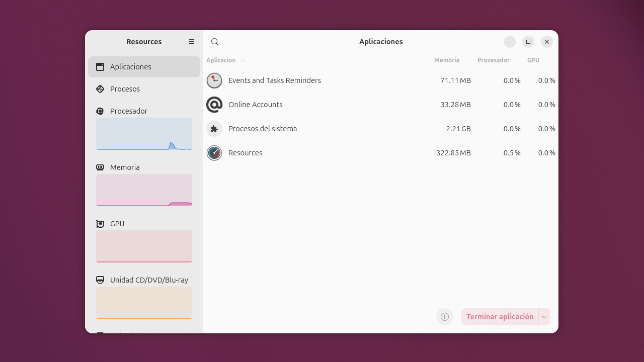644x362 pixels.
Task: Click the Unidad CD/DVD/Blu-ray usage graph
Action: pos(144,302)
